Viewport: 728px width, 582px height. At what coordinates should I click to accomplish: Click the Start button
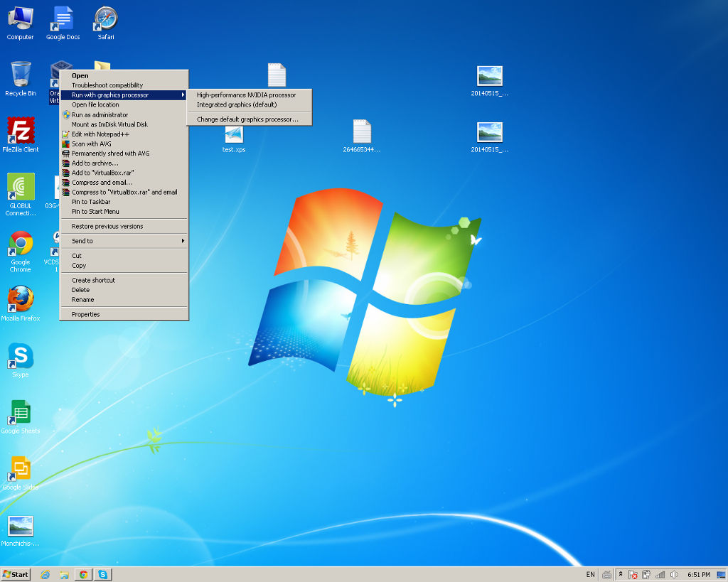(x=16, y=574)
